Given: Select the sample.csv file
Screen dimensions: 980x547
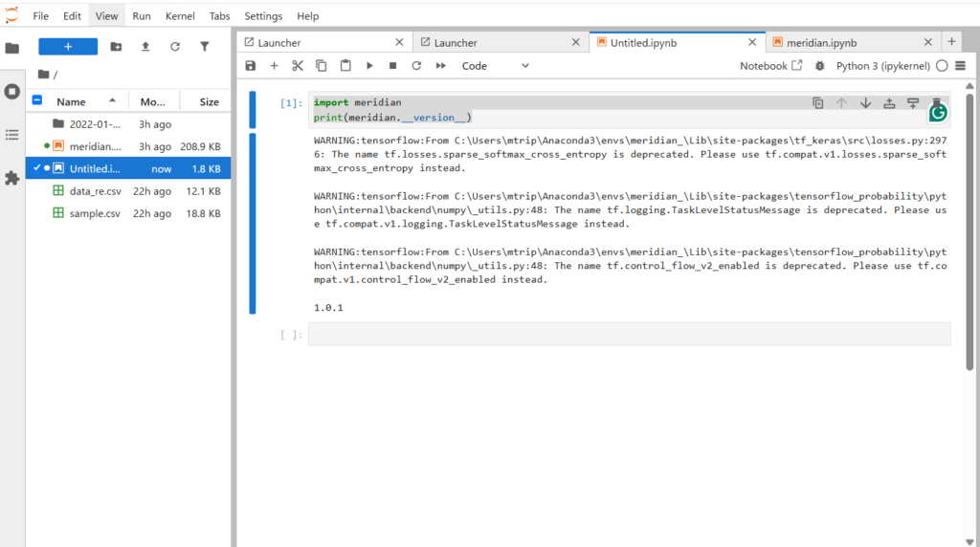Looking at the screenshot, I should coord(128,213).
